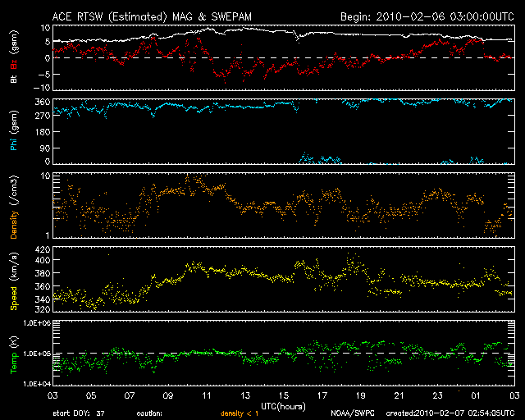Click the green 'Temp' axis label
Screen dimensions: 525x420
(x=14, y=363)
